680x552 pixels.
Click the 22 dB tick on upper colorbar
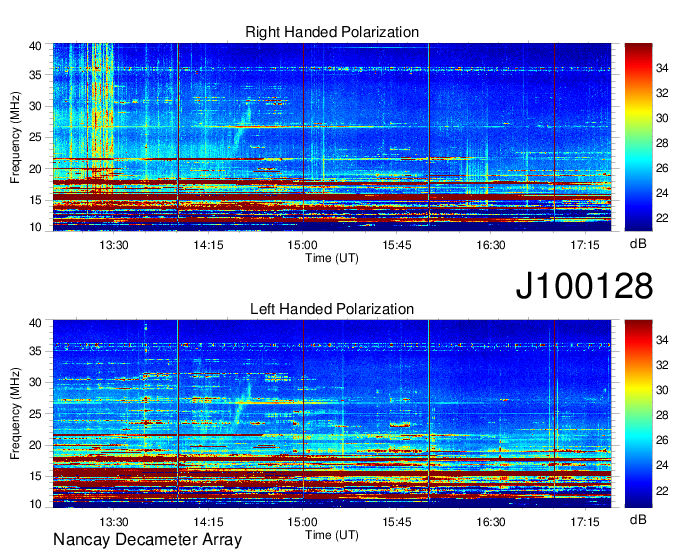pos(662,218)
